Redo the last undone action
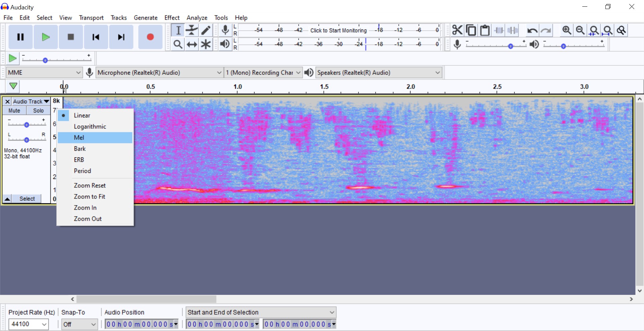The width and height of the screenshot is (644, 331). pos(546,31)
